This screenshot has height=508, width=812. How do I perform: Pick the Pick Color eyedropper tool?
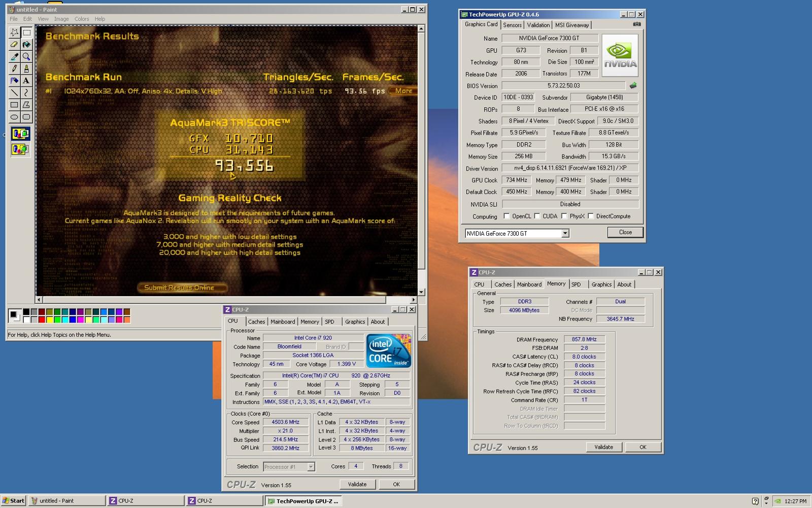[x=14, y=56]
